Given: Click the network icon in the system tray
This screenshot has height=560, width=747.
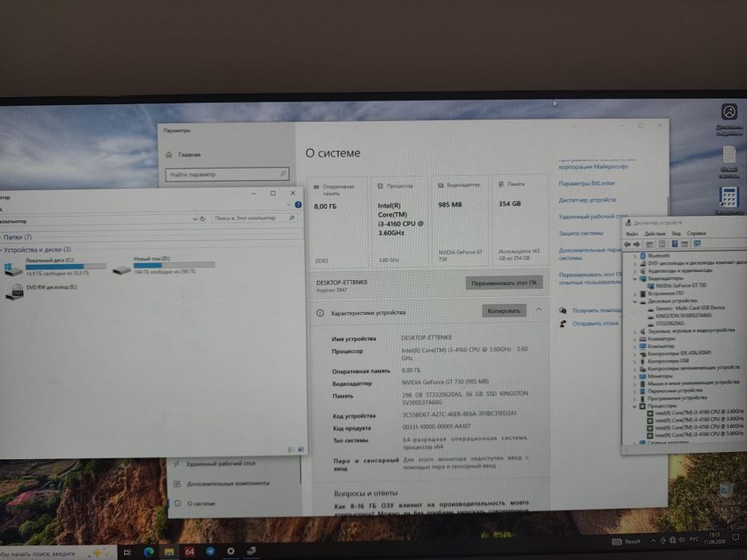Looking at the screenshot, I should click(x=673, y=540).
